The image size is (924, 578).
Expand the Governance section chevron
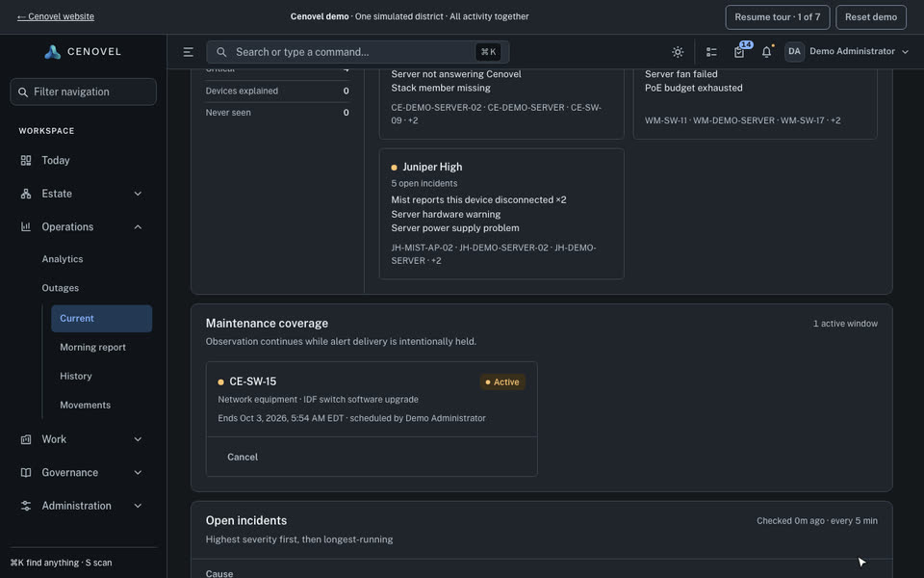pos(138,472)
